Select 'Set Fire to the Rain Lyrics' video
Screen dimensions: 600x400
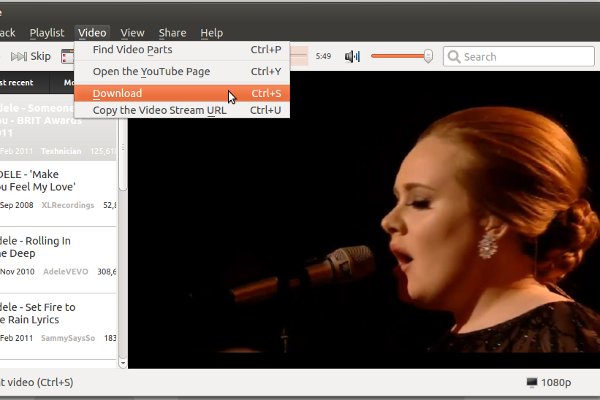[58, 327]
